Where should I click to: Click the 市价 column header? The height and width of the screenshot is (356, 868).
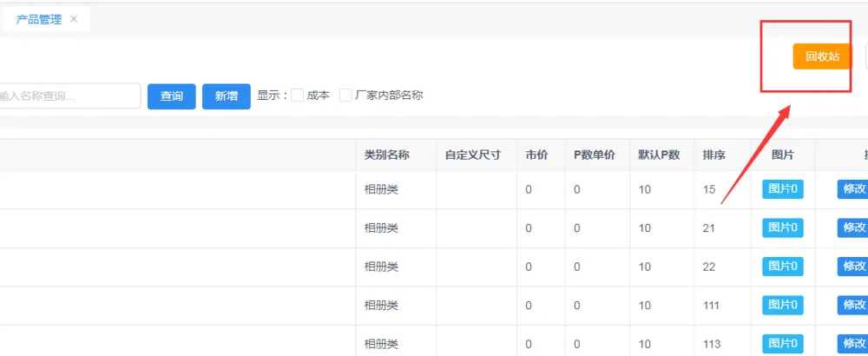click(536, 155)
